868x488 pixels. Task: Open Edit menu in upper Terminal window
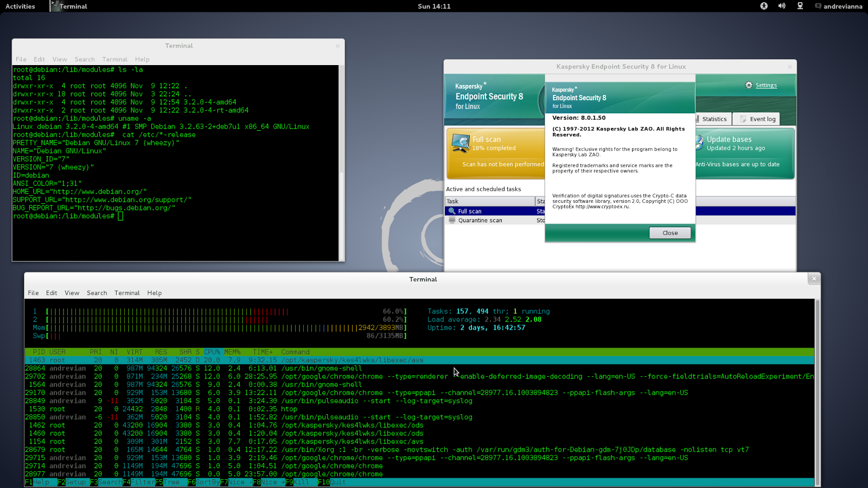39,60
